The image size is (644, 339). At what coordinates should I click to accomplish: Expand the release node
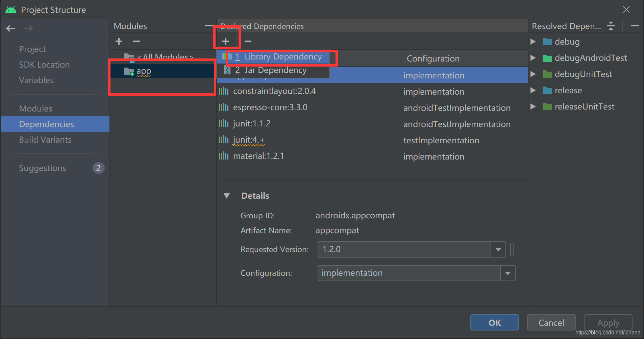(533, 90)
